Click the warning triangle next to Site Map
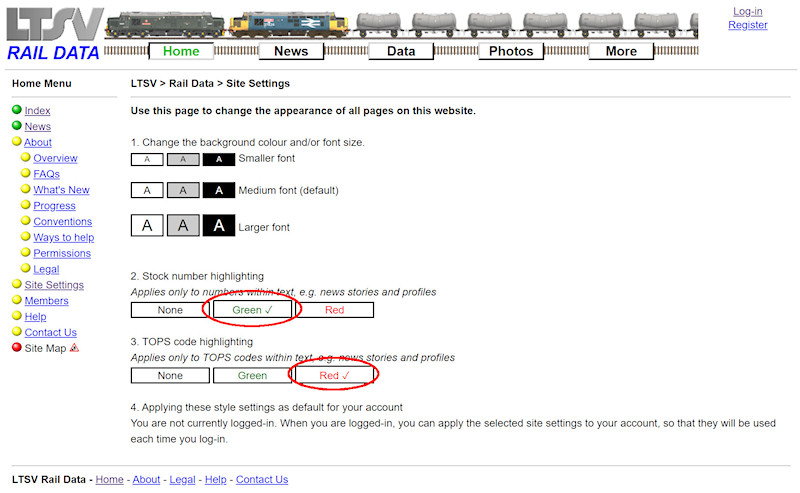Viewport: 800px width, 493px height. [74, 348]
